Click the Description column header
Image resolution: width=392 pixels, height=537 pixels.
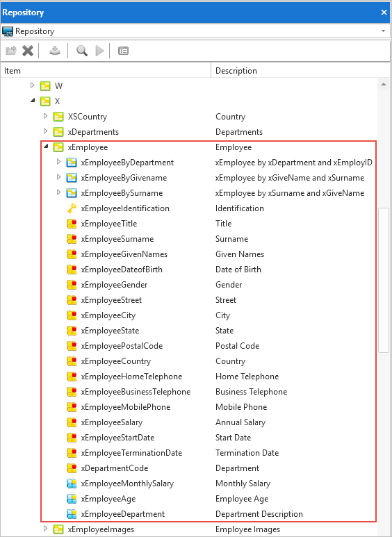(x=300, y=71)
